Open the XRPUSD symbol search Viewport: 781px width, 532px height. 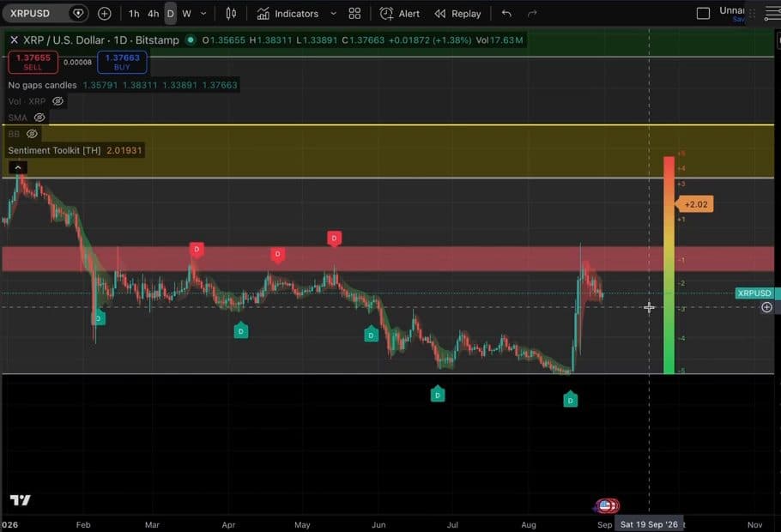30,14
